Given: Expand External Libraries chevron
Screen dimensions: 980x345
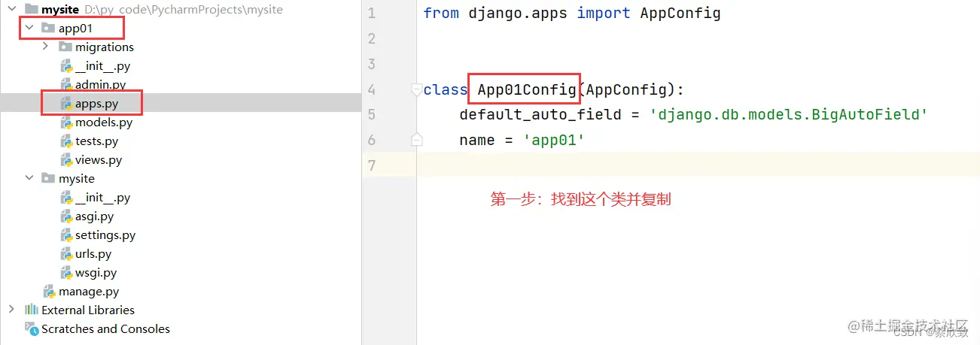Looking at the screenshot, I should pos(11,310).
